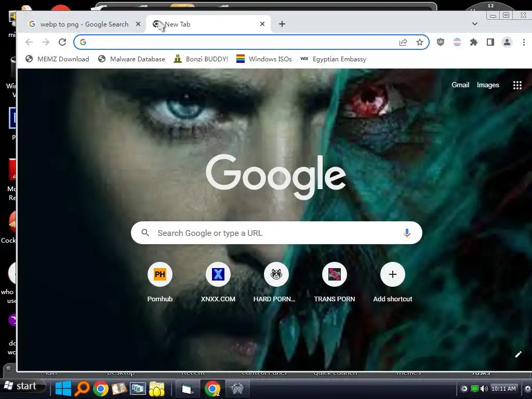The width and height of the screenshot is (532, 399).
Task: Click the green battery tray icon
Action: pyautogui.click(x=475, y=389)
